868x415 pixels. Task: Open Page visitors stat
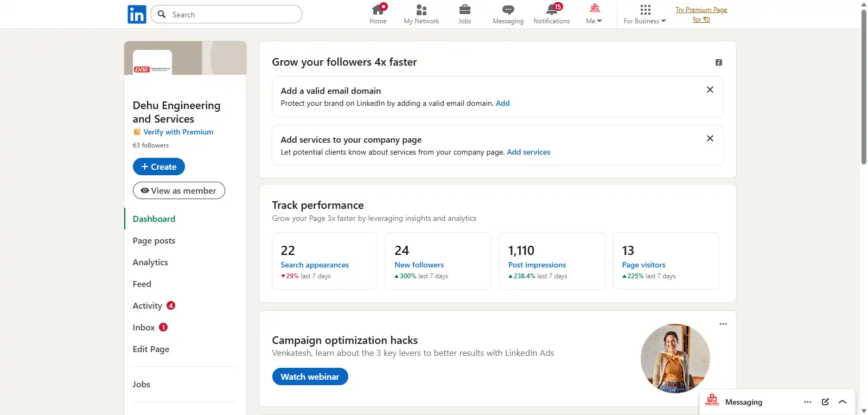click(666, 261)
